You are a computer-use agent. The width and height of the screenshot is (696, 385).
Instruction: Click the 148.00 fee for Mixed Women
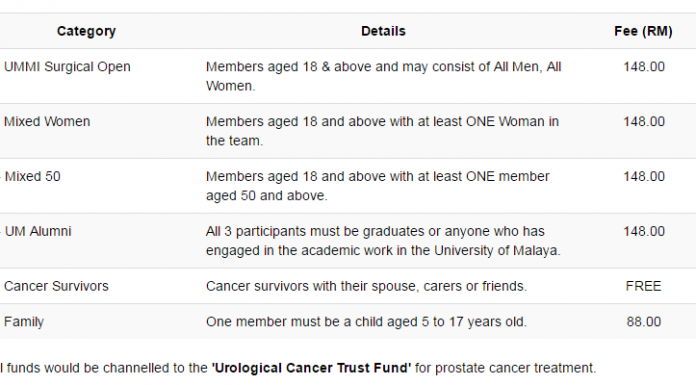[644, 122]
